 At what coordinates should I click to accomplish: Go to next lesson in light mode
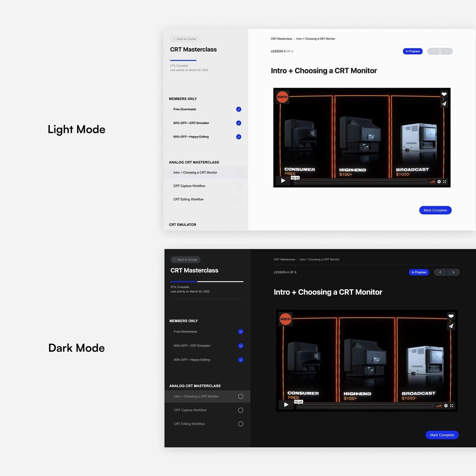[446, 51]
